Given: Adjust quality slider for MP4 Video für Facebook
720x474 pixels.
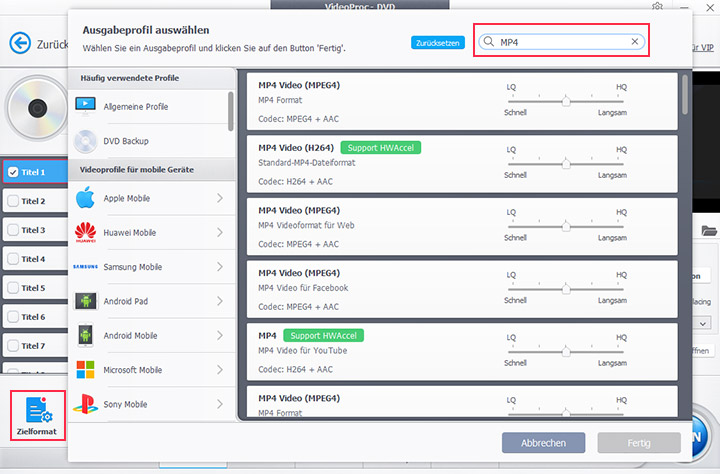Looking at the screenshot, I should pos(566,289).
